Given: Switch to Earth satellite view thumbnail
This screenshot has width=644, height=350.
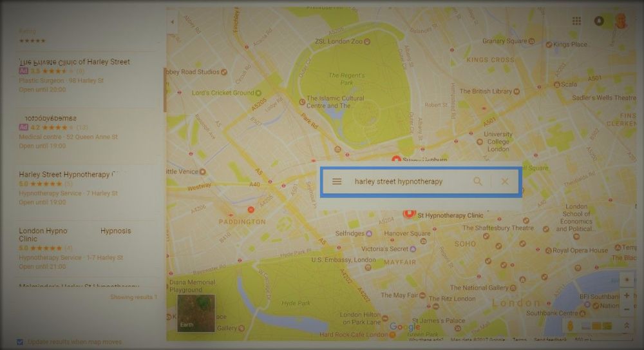Looking at the screenshot, I should [196, 313].
